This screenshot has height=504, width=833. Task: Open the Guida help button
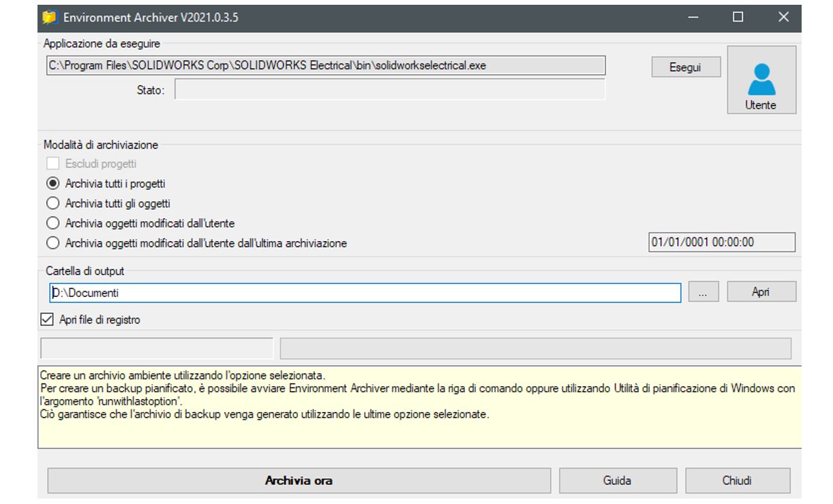(x=618, y=480)
